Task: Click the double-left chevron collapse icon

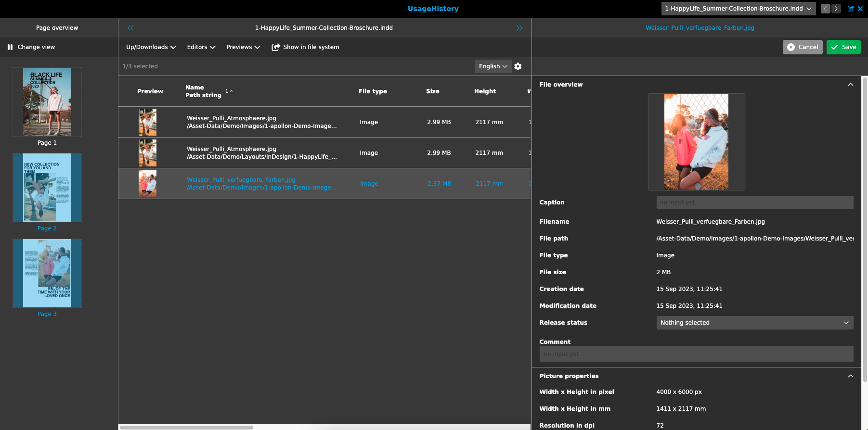Action: coord(130,28)
